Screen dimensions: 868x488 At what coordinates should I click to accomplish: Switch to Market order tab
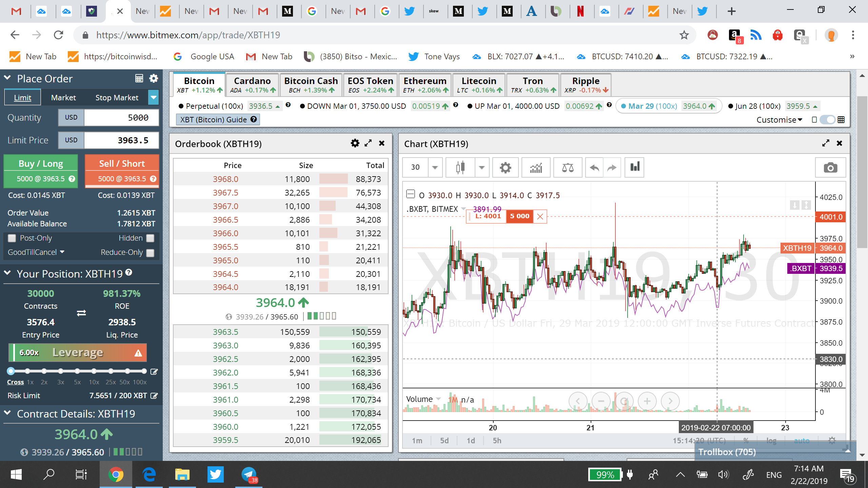click(63, 98)
